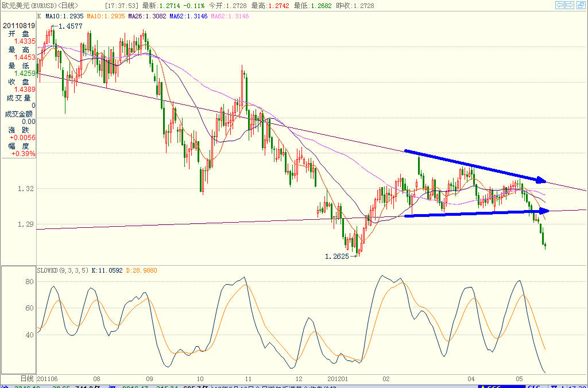Click the 成交金额 label
Viewport: 588px width, 388px height.
tap(19, 114)
